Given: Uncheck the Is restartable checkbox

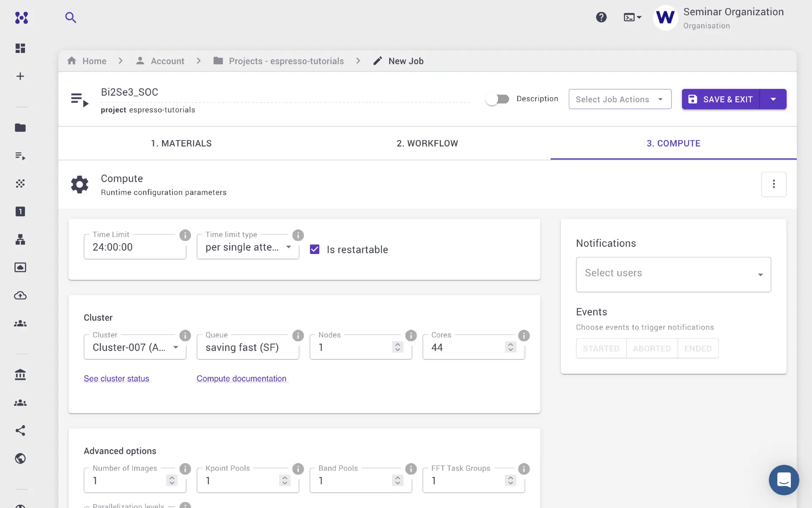Looking at the screenshot, I should [315, 249].
